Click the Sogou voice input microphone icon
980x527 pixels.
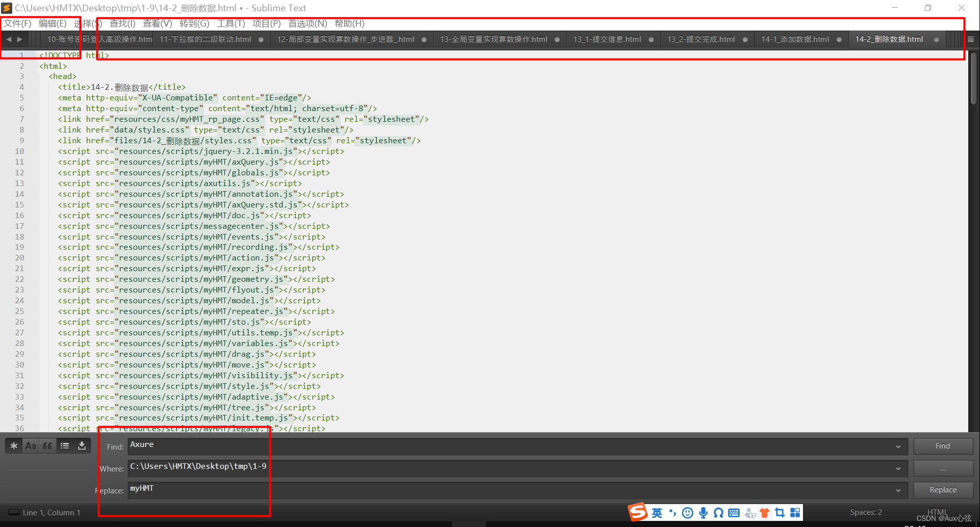pyautogui.click(x=703, y=513)
